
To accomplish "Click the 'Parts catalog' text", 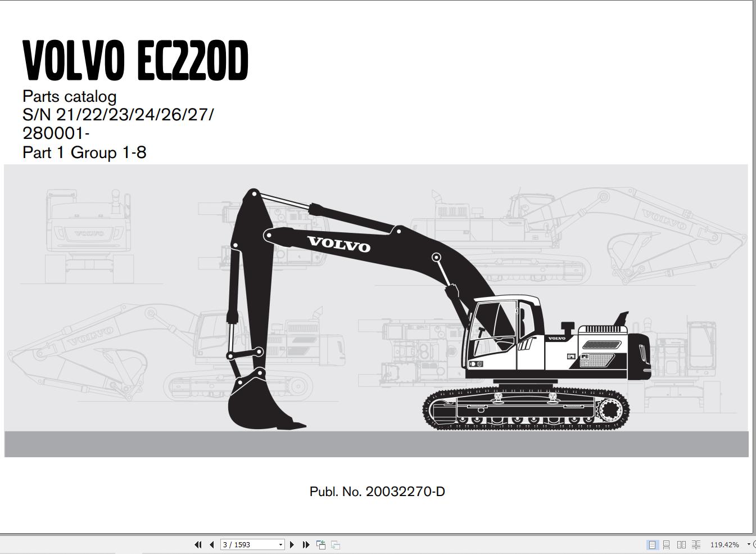I will tap(70, 96).
